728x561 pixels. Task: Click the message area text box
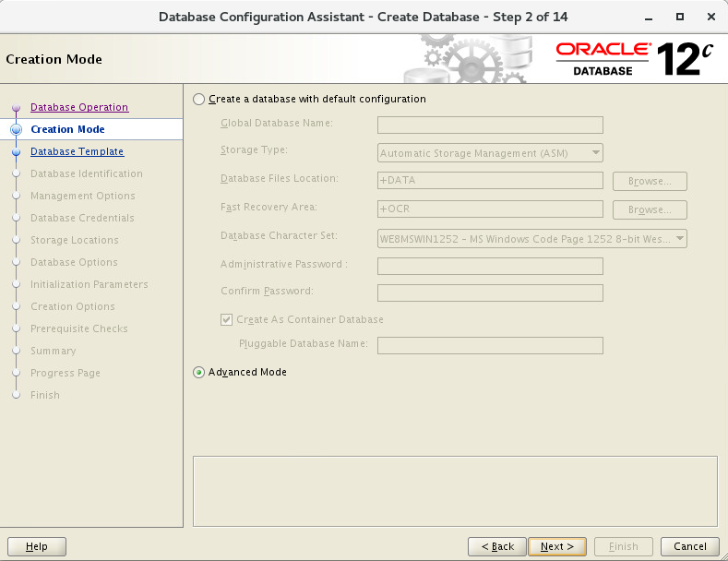point(455,492)
